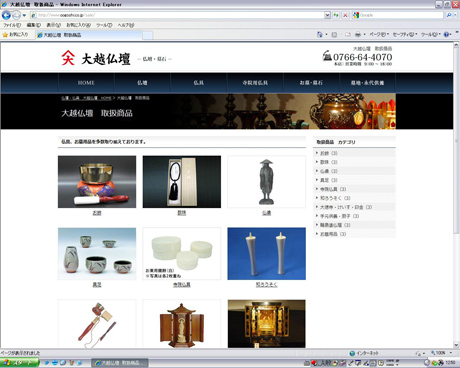The image size is (460, 368).
Task: Open the address bar history dropdown arrow
Action: tap(327, 15)
